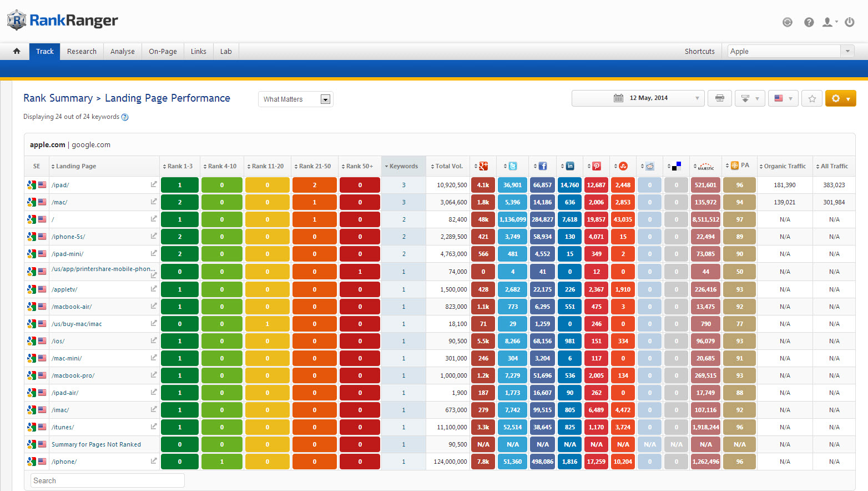The height and width of the screenshot is (491, 868).
Task: Open the orange settings gear dropdown
Action: [x=840, y=98]
